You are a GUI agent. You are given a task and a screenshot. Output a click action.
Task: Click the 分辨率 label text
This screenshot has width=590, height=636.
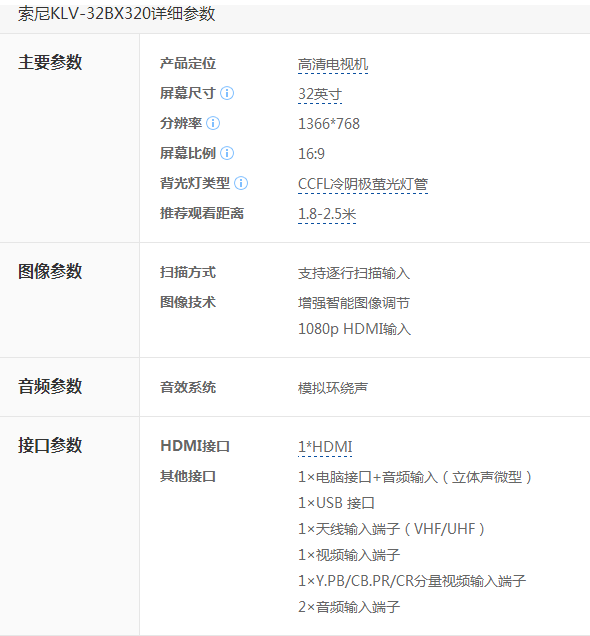(181, 123)
